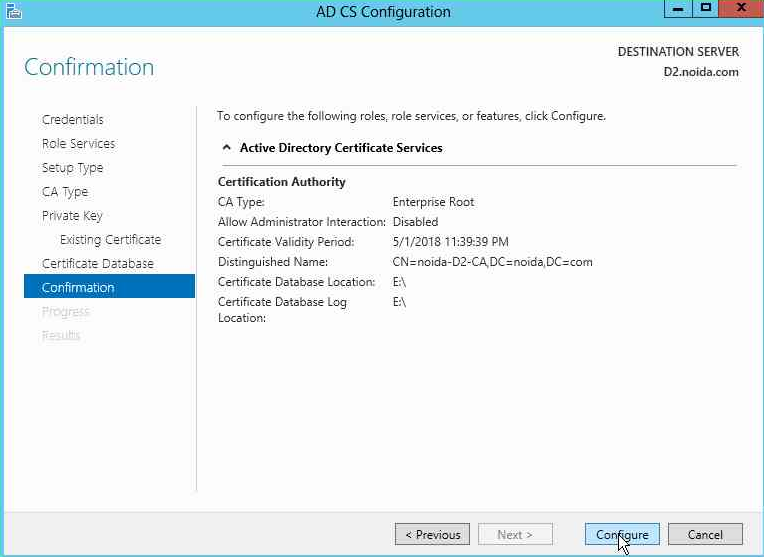This screenshot has width=764, height=557.
Task: Jump to the CA Type step
Action: [65, 192]
